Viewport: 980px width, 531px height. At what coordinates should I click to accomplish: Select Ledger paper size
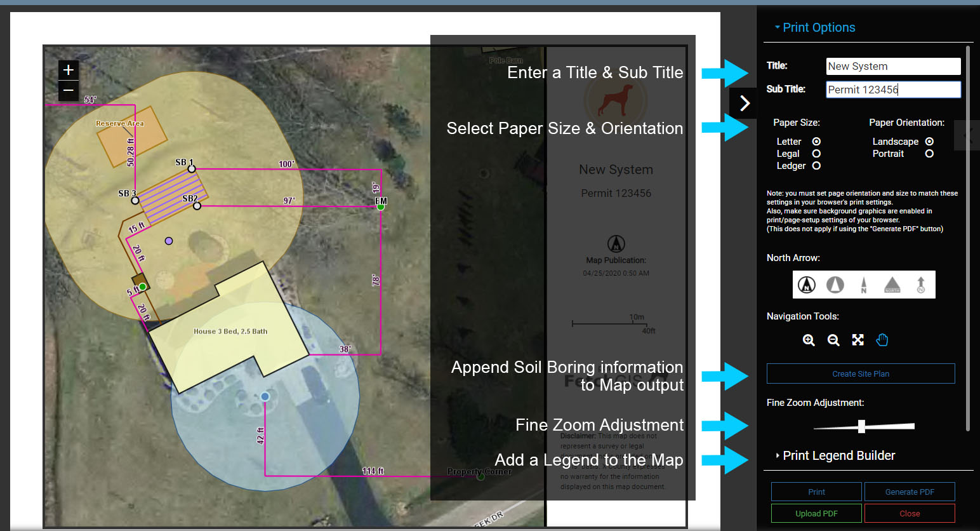coord(816,166)
